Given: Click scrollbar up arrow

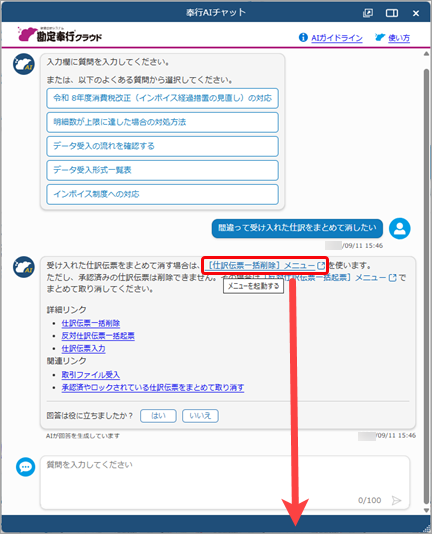Looking at the screenshot, I should [x=426, y=53].
